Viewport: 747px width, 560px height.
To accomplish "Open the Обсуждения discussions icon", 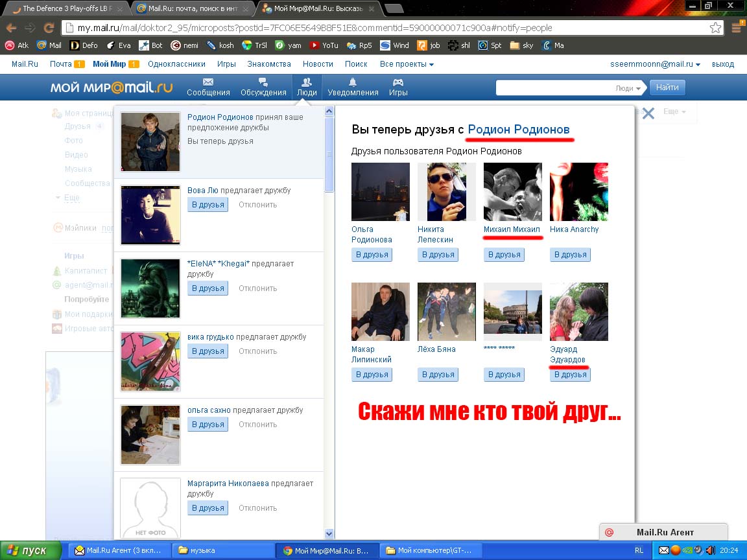I will [x=263, y=87].
